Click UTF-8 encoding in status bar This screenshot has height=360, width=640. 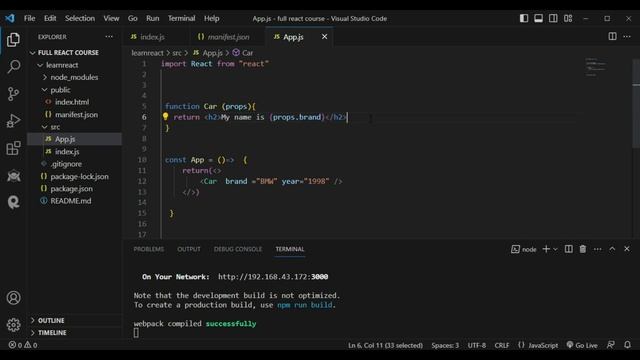click(x=476, y=345)
